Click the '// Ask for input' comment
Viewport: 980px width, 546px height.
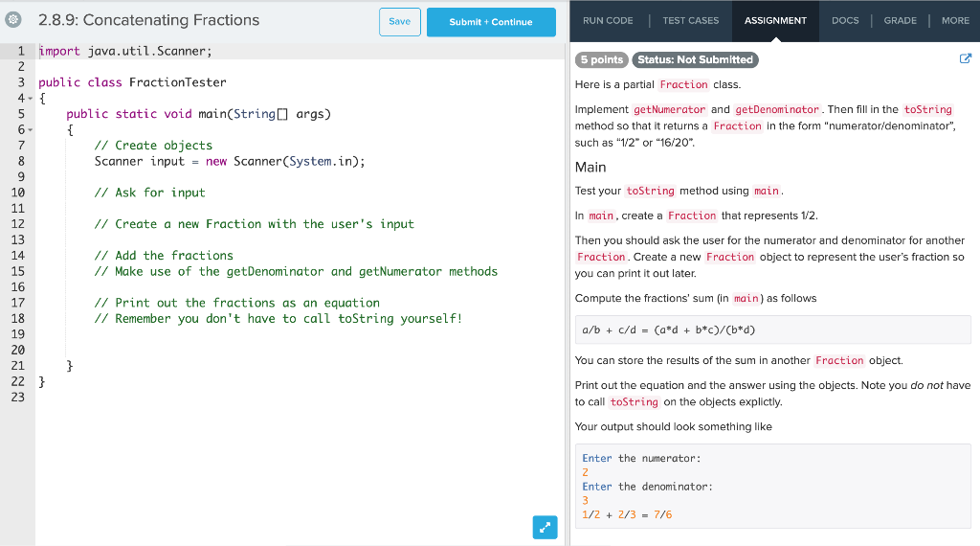click(149, 193)
